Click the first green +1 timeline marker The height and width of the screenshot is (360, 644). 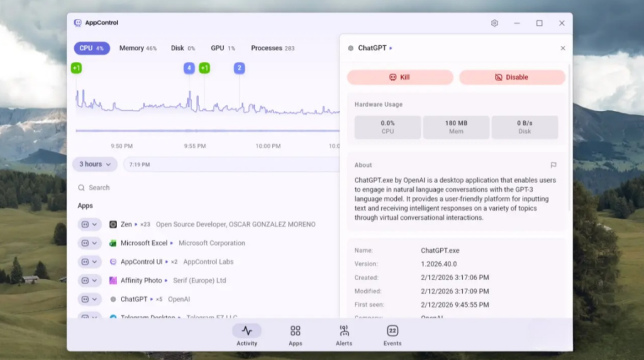tap(76, 68)
